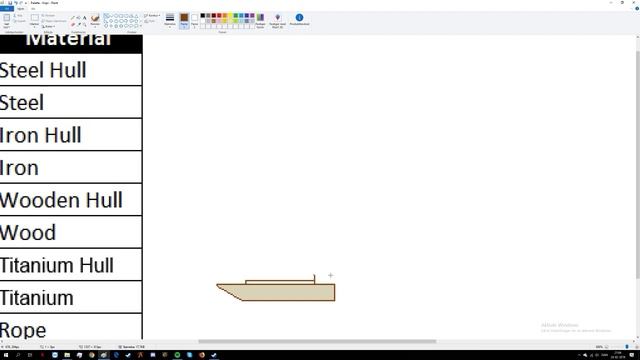Viewport: 640px width, 360px height.
Task: Click the zoom slider handle in status bar
Action: (627, 347)
